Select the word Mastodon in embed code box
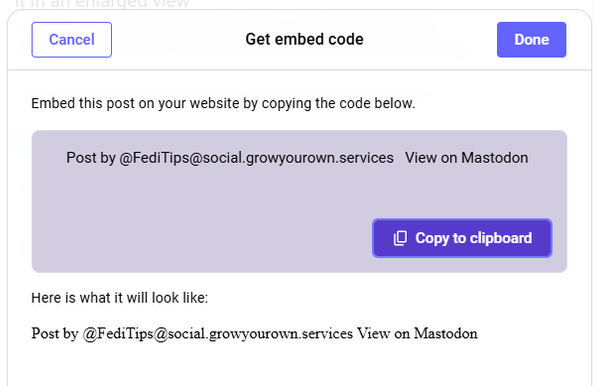The height and width of the screenshot is (386, 596). click(495, 158)
